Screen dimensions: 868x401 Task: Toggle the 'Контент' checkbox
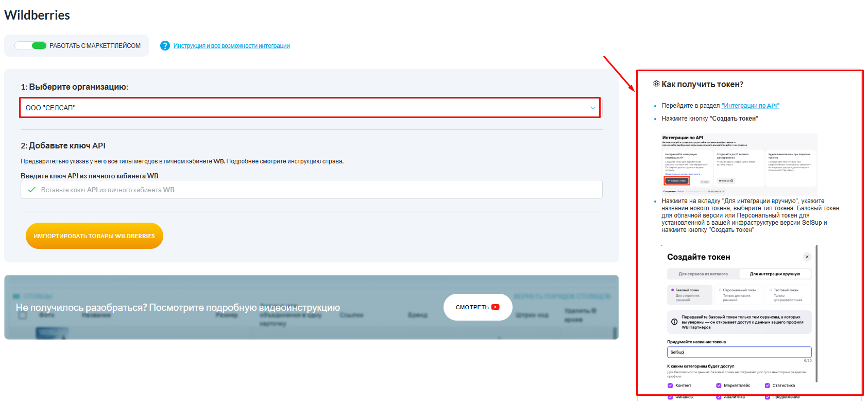(x=670, y=386)
